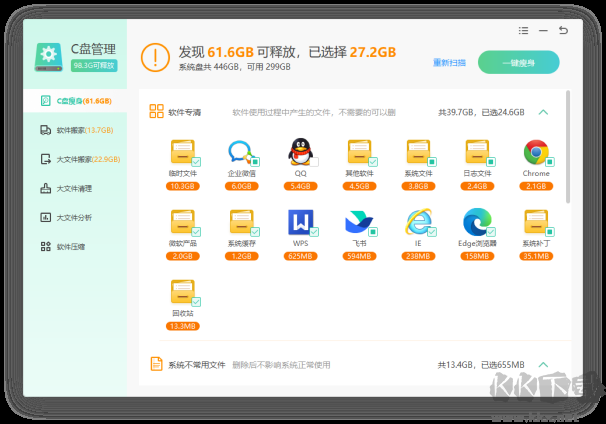606x424 pixels.
Task: Switch to 大文件搬家(22.9GB) tab
Action: click(x=75, y=159)
